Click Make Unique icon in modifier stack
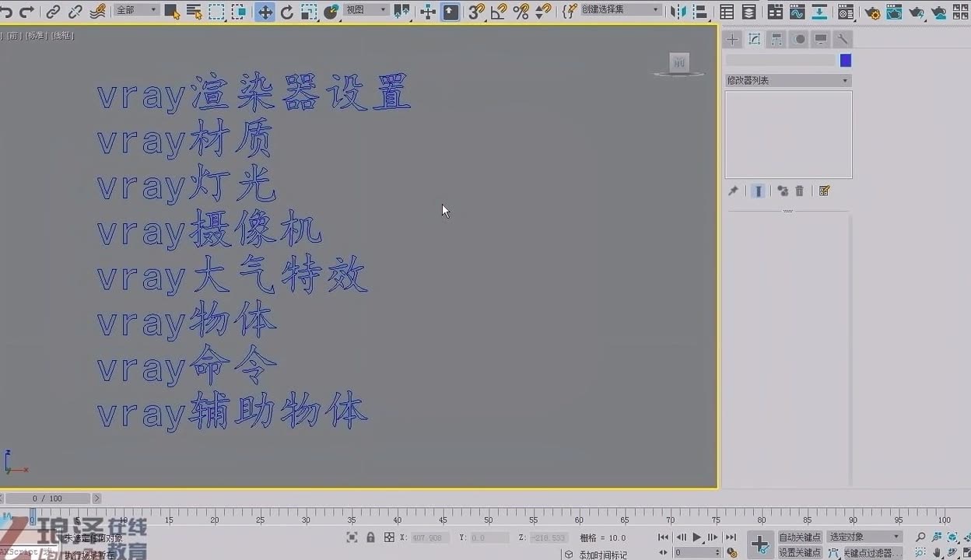Image resolution: width=971 pixels, height=560 pixels. (x=783, y=191)
